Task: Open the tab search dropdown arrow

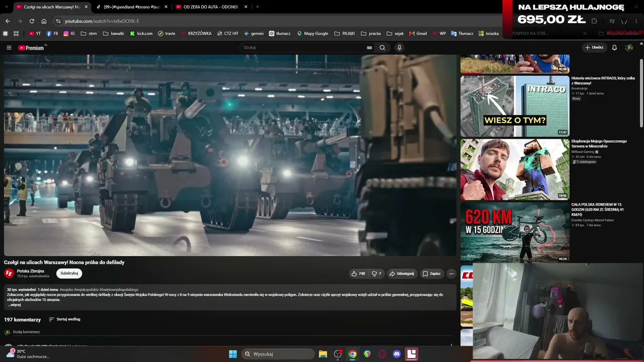Action: pos(6,7)
